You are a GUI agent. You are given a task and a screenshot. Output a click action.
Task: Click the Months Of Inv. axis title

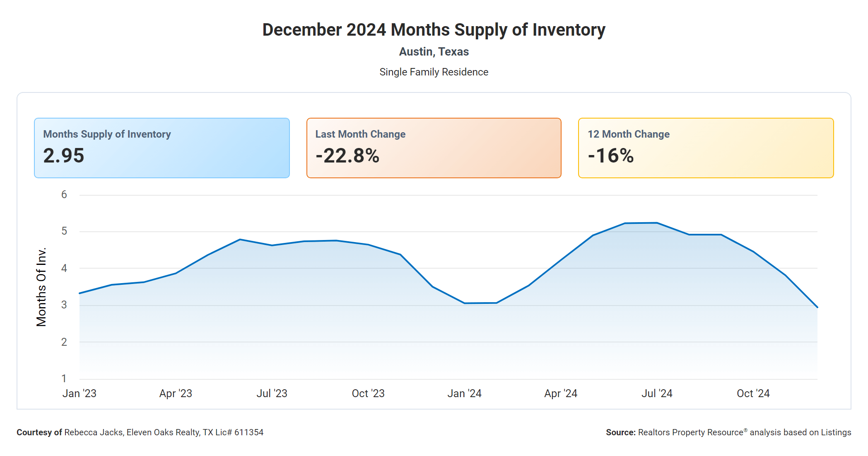point(41,287)
